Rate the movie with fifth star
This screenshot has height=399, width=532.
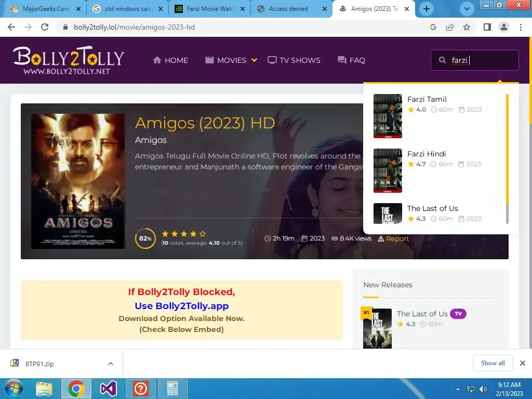[203, 234]
